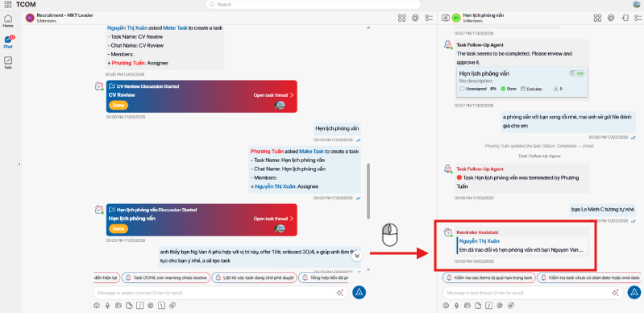Click 'Make Task' link in Phương Tuấn's request

tap(311, 152)
